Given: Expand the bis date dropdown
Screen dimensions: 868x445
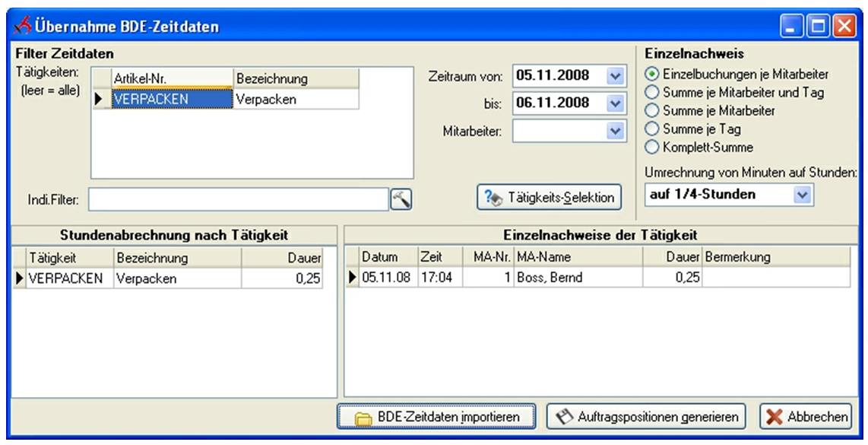Looking at the screenshot, I should tap(616, 103).
